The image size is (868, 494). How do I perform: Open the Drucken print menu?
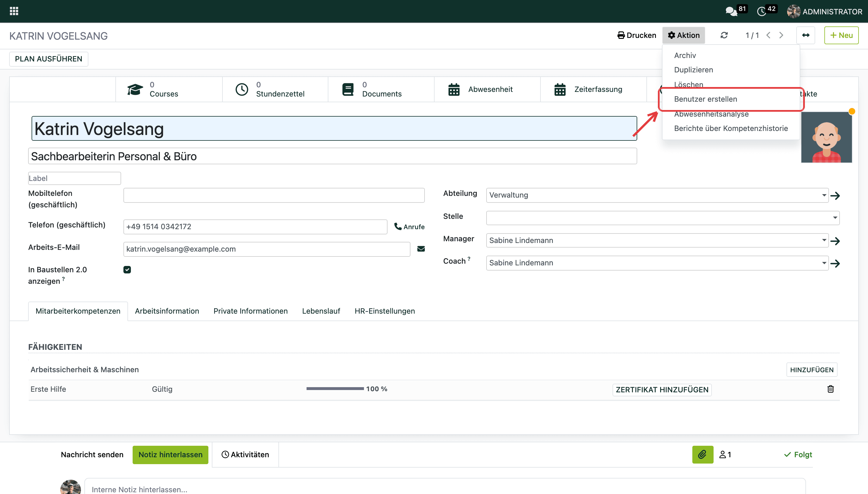pyautogui.click(x=636, y=35)
